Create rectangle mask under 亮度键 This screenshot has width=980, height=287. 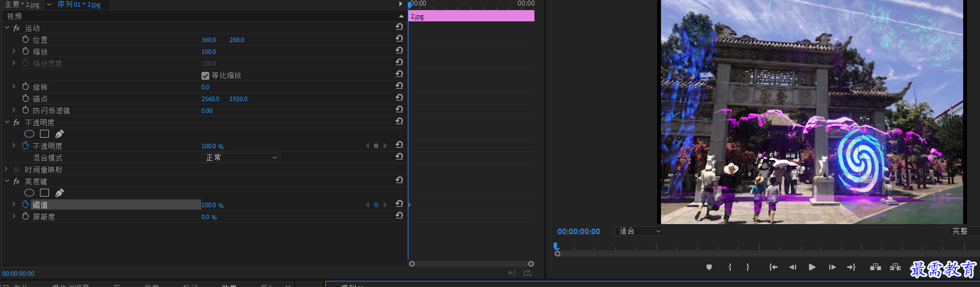tap(44, 193)
